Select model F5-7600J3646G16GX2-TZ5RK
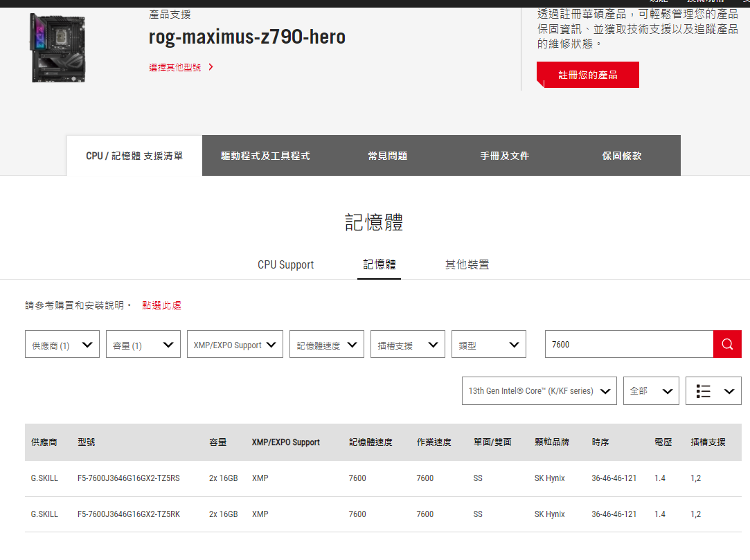Screen dimensions: 750x560 coord(129,514)
